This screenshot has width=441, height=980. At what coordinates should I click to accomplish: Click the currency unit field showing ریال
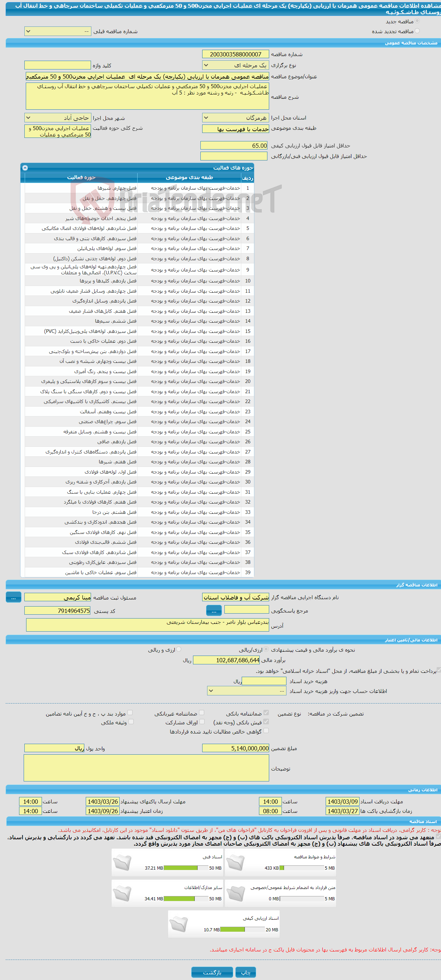(54, 748)
